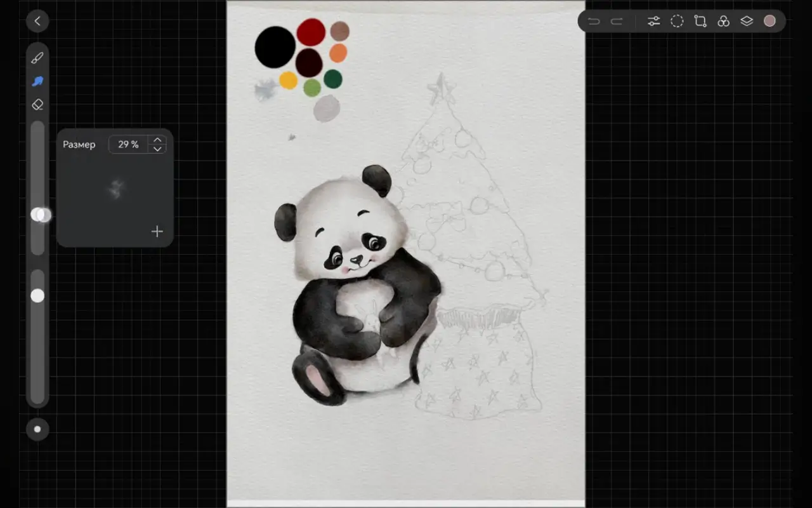Click the brush size slider handle

click(x=39, y=215)
